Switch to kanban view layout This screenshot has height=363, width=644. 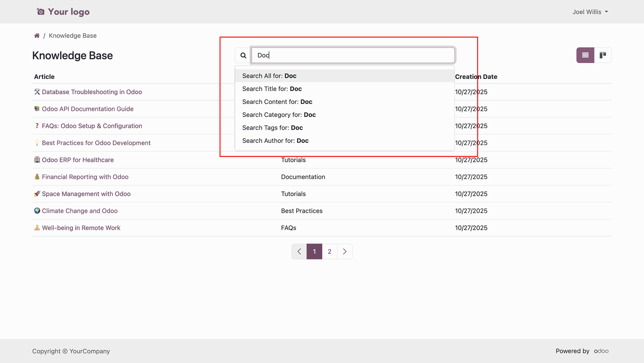tap(603, 55)
